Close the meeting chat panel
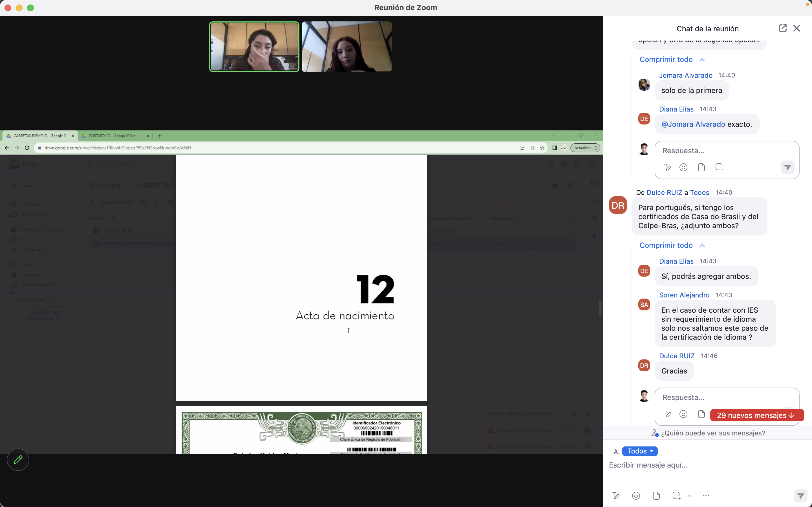812x507 pixels. click(x=797, y=28)
